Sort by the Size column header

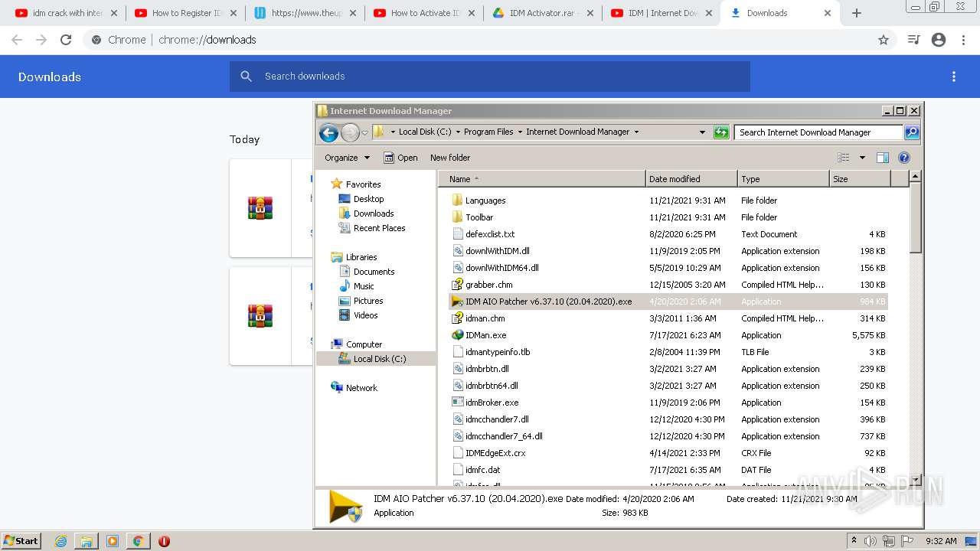(x=860, y=179)
